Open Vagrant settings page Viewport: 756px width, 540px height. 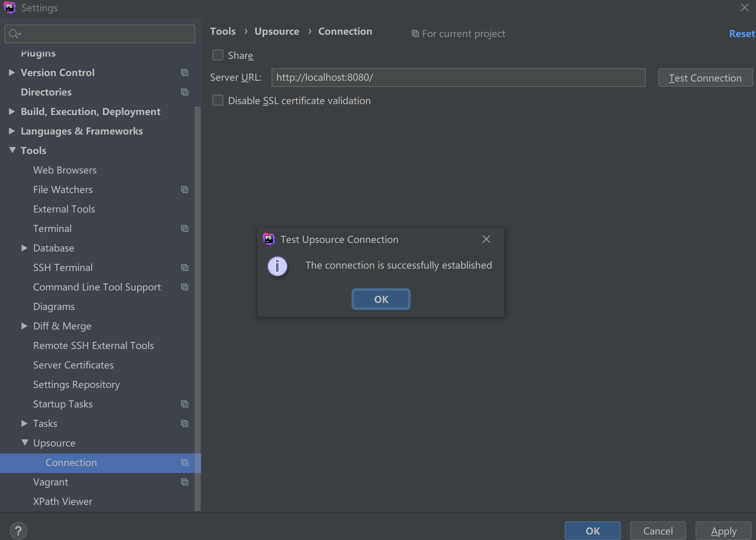pos(51,482)
